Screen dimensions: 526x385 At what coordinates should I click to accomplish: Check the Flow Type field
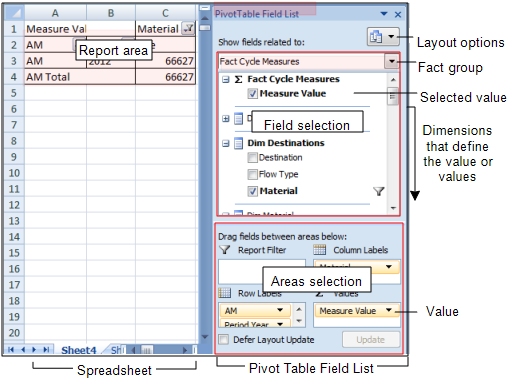(252, 174)
